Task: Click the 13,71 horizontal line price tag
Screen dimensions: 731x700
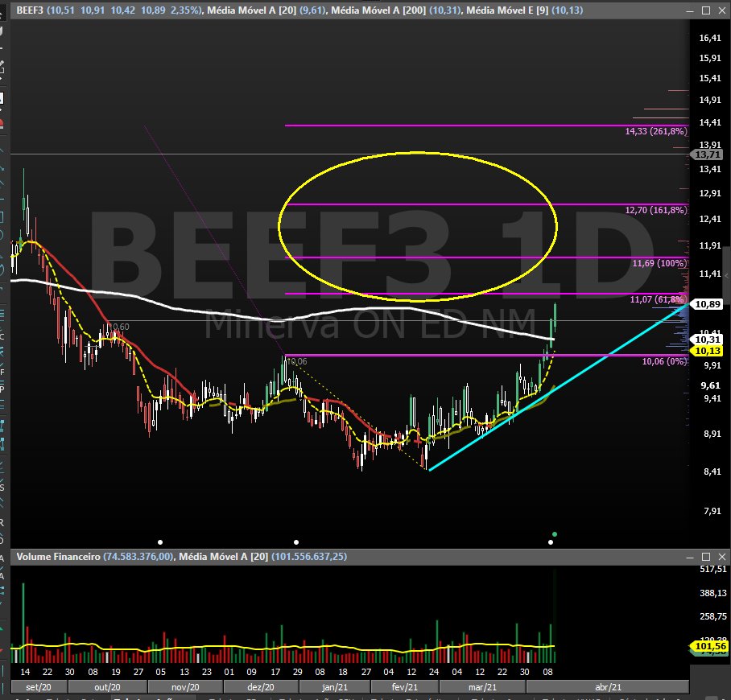Action: point(707,154)
